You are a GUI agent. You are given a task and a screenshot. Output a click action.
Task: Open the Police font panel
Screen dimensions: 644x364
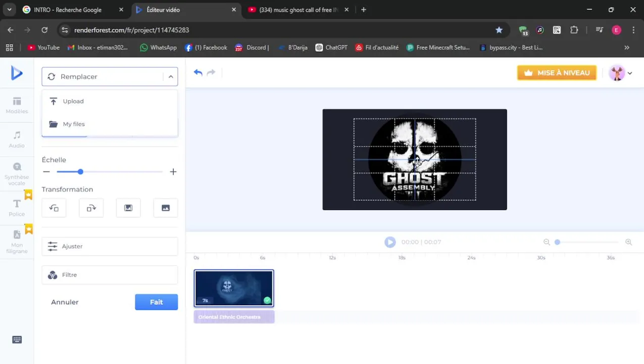[17, 208]
